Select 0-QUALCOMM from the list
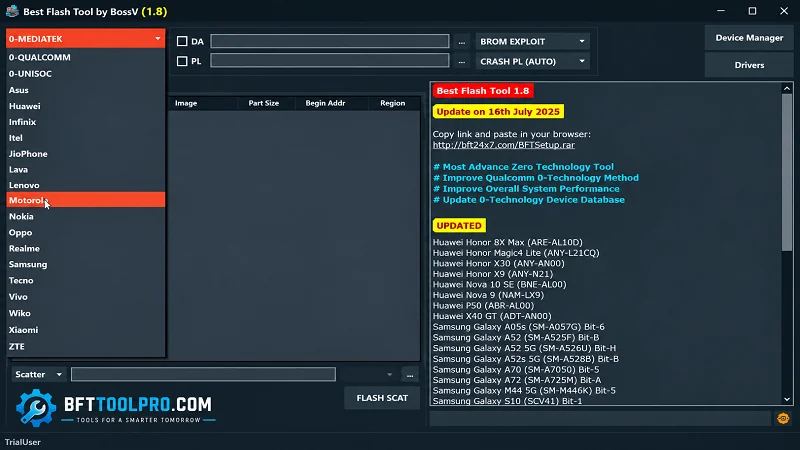This screenshot has height=450, width=800. (x=85, y=58)
